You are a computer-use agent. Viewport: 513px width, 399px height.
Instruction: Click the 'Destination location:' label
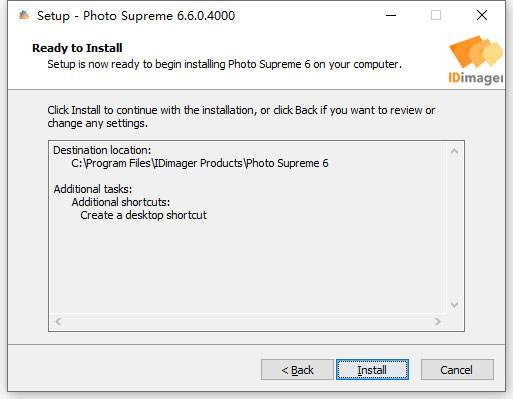point(102,150)
